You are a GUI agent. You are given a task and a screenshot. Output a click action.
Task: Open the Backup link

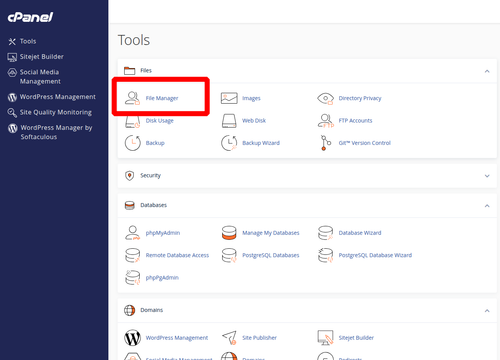155,143
